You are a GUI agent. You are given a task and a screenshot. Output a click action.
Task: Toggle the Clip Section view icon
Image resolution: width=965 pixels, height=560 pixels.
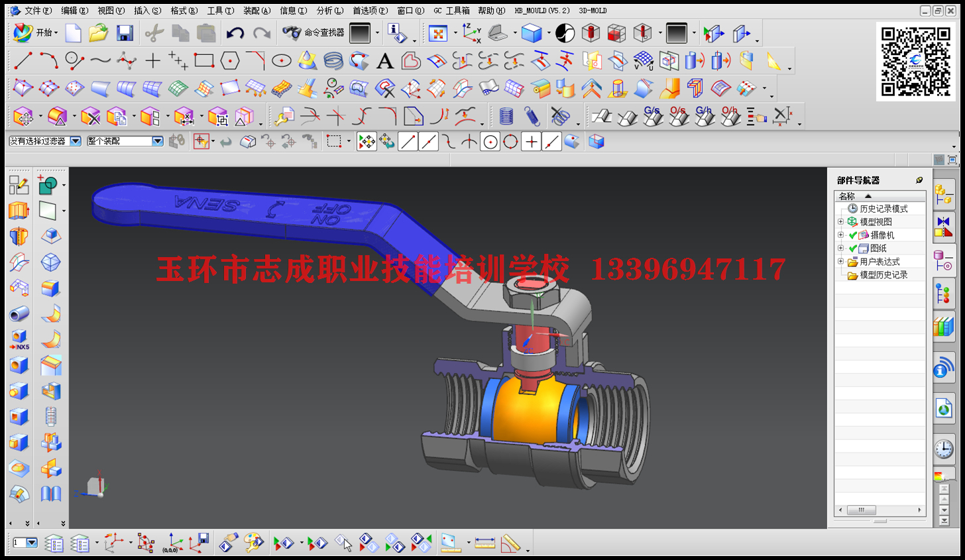click(x=616, y=33)
